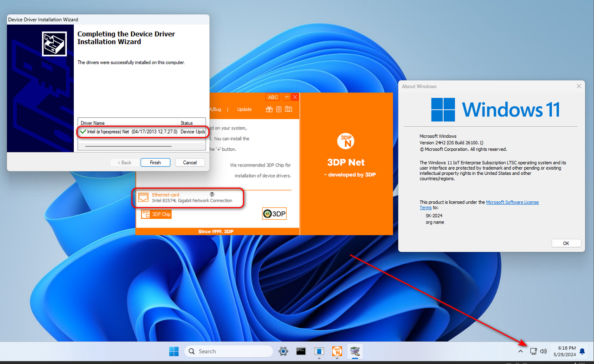
Task: Expand the hidden system tray icons
Action: click(520, 351)
